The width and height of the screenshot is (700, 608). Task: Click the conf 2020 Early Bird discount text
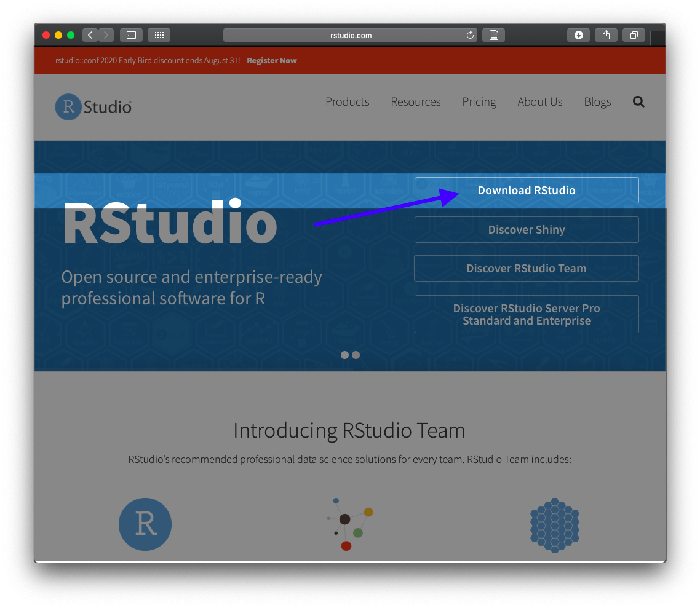(x=148, y=61)
